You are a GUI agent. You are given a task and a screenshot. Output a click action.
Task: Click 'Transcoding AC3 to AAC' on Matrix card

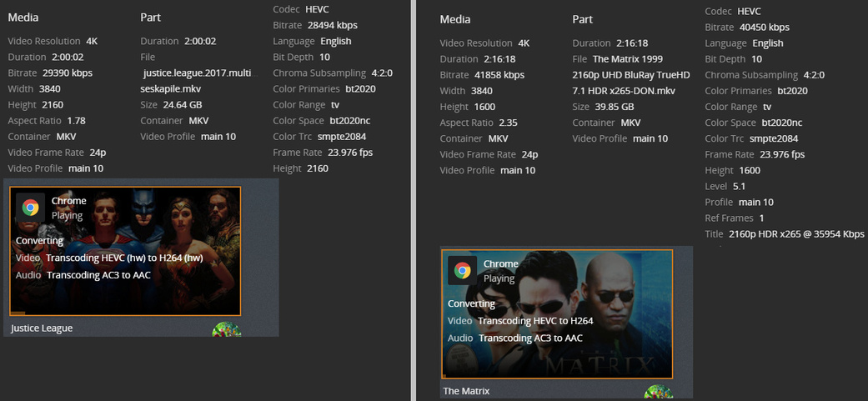pyautogui.click(x=530, y=338)
